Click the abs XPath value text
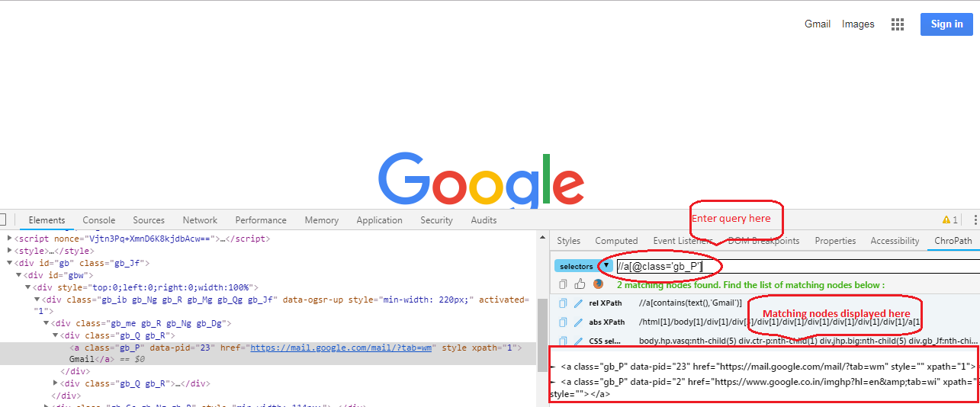980x407 pixels. click(780, 322)
